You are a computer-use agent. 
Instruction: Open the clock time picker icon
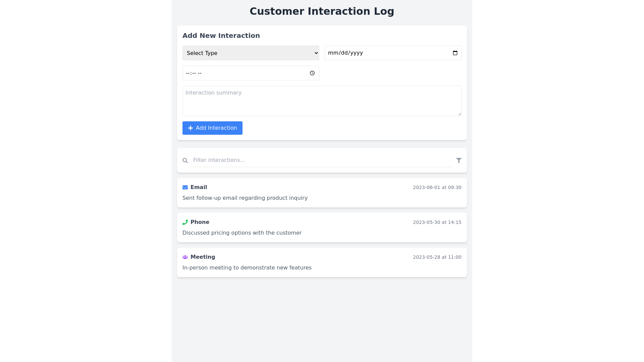312,73
